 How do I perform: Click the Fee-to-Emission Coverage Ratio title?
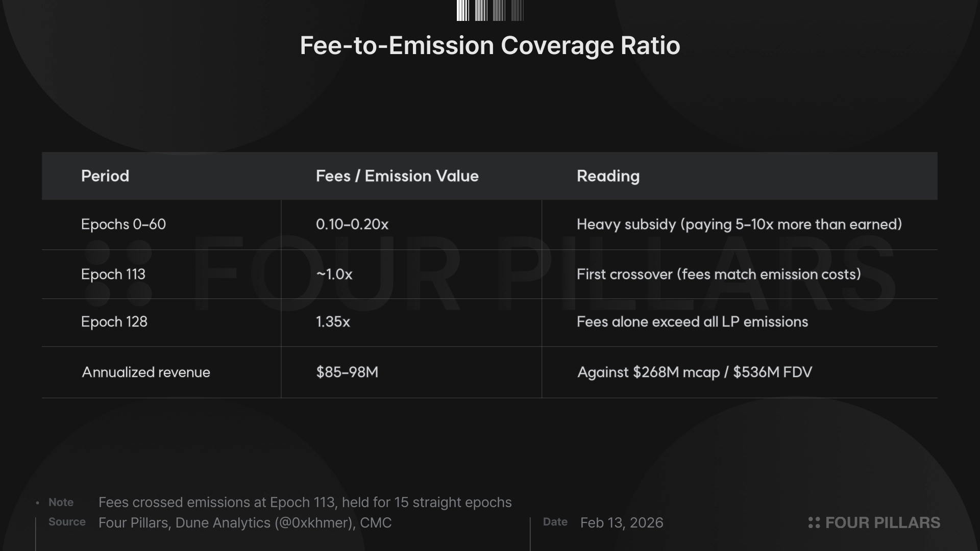[x=489, y=45]
